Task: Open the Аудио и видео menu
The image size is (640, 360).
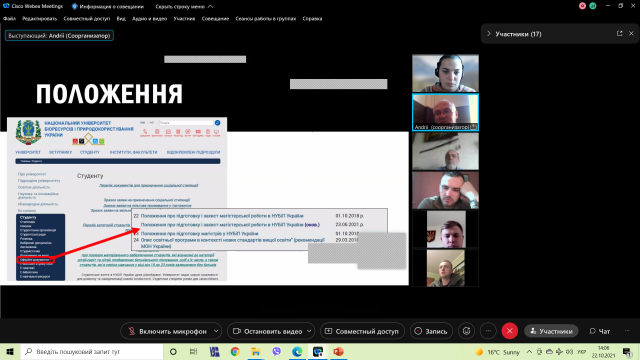Action: click(x=149, y=19)
